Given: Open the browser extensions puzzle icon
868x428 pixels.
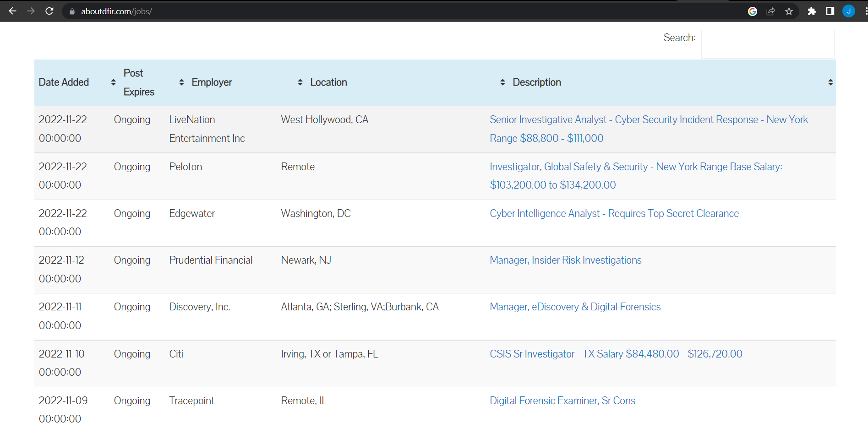Looking at the screenshot, I should [x=812, y=11].
